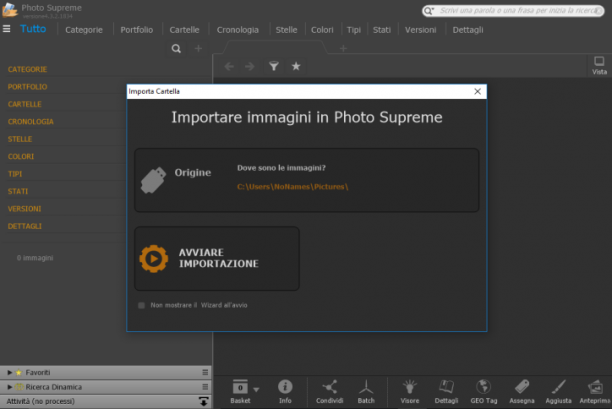Viewport: 612px width, 409px height.
Task: Switch to the Categorie tab
Action: (x=84, y=30)
